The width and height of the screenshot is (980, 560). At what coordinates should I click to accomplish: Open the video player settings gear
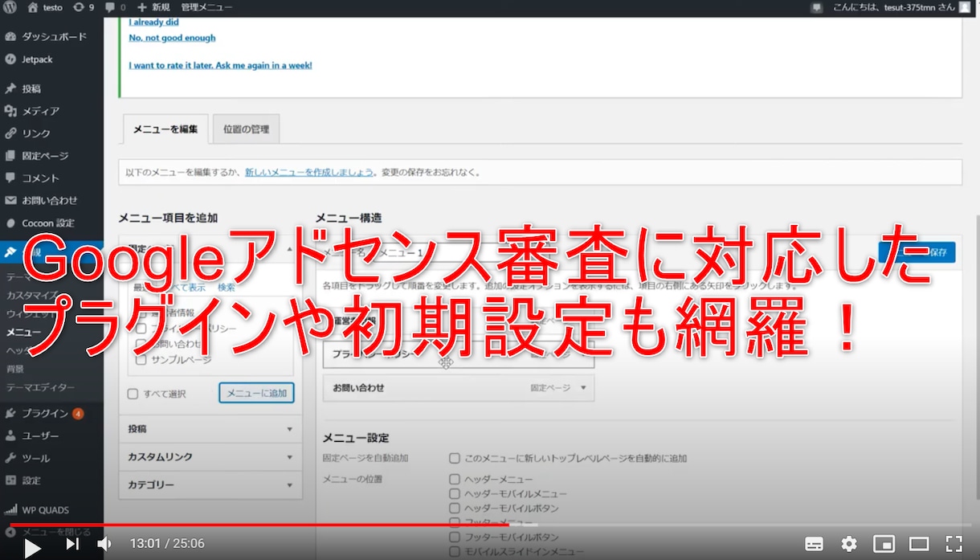coord(849,544)
